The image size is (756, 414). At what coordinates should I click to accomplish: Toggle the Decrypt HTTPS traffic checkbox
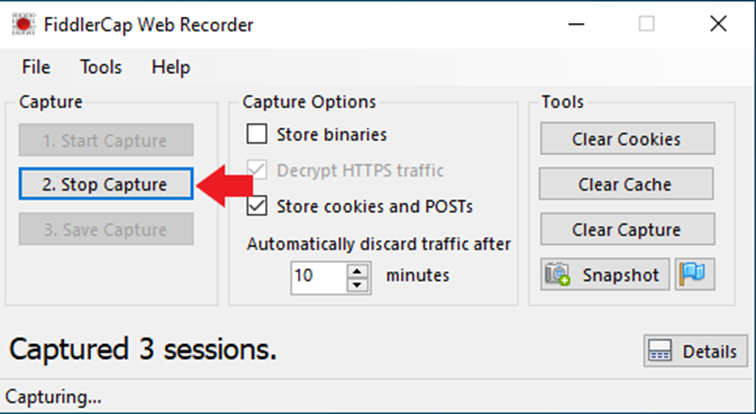point(256,170)
